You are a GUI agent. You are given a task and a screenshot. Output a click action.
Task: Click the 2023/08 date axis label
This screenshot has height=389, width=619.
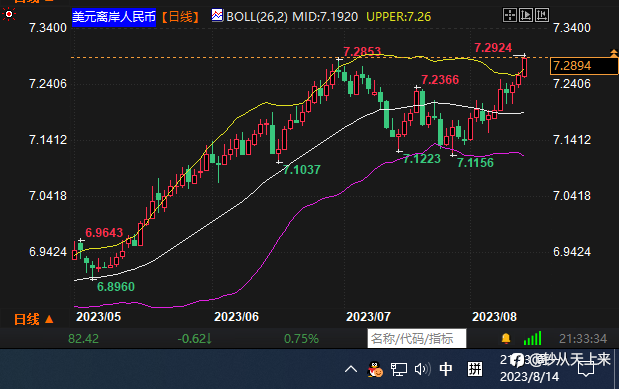pyautogui.click(x=494, y=317)
